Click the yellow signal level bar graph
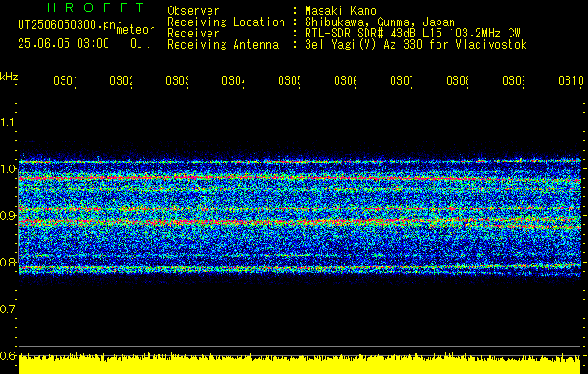 pyautogui.click(x=299, y=364)
